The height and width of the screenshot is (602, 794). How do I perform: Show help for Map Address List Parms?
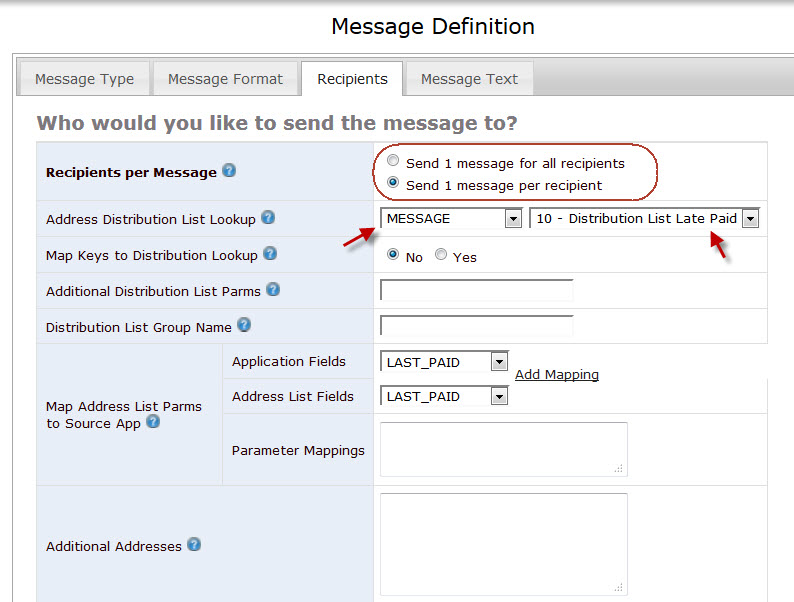(153, 422)
